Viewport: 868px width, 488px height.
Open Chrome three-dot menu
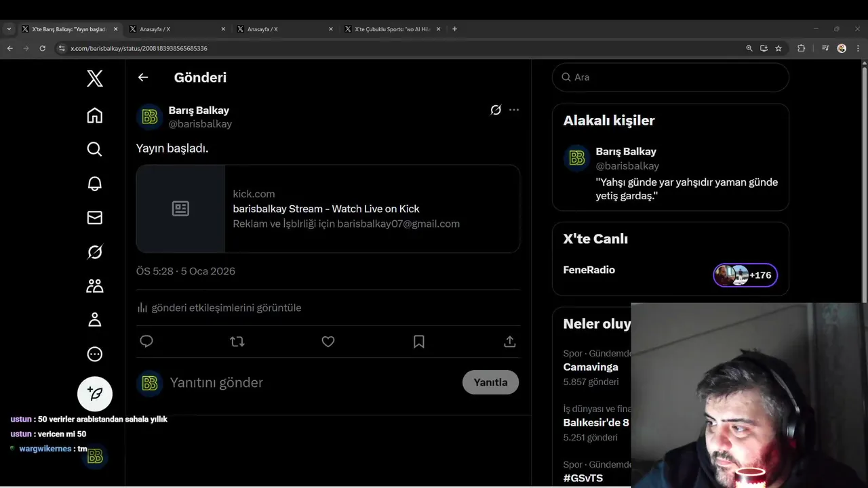(x=858, y=48)
